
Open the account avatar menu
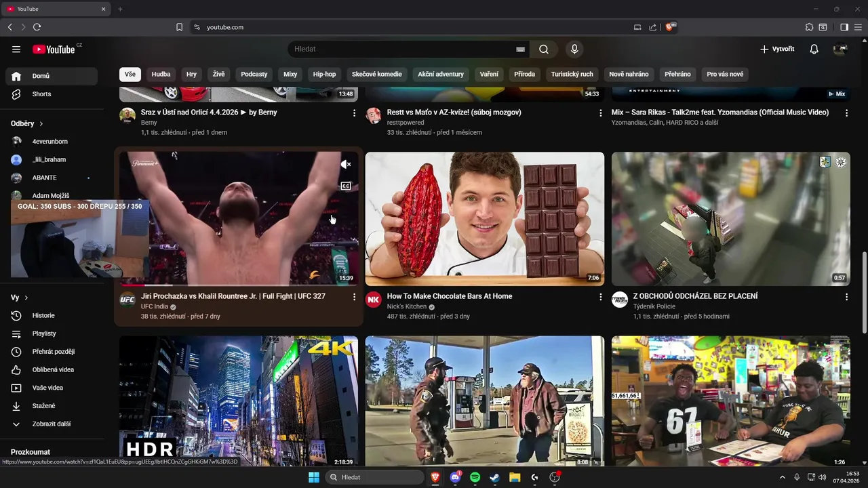pos(840,49)
